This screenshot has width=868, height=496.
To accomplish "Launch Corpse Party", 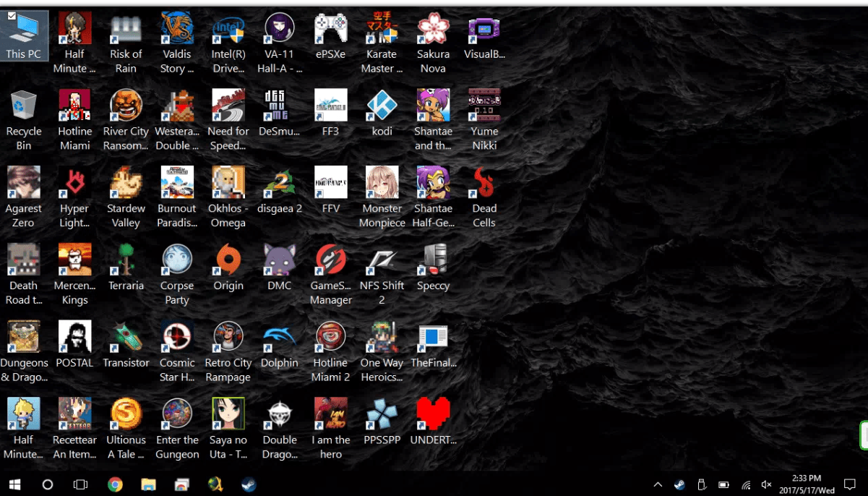I will [x=177, y=260].
